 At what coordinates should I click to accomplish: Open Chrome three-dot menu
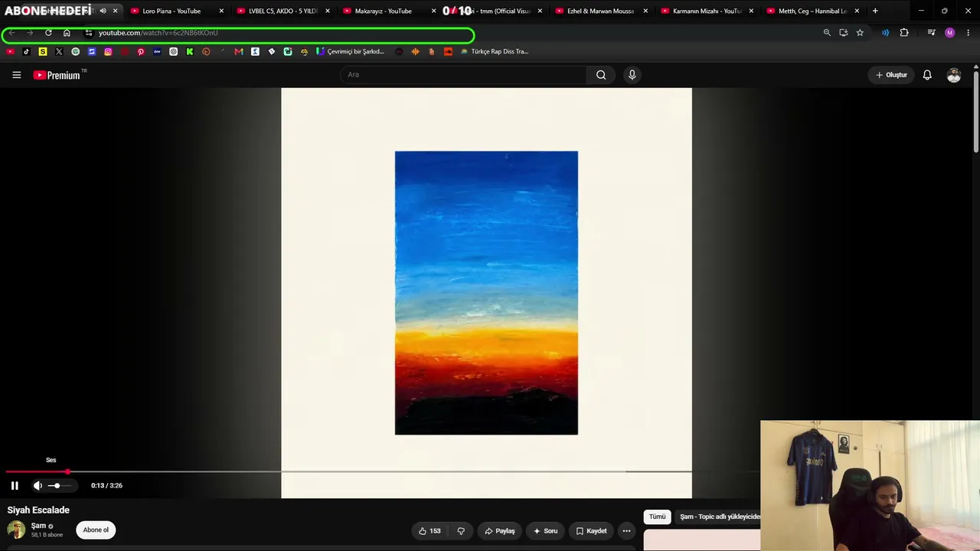[x=969, y=33]
